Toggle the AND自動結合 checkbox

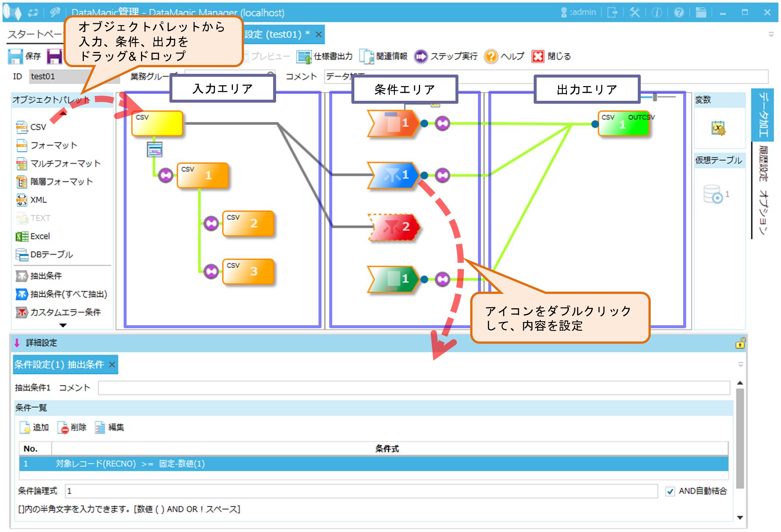[670, 491]
